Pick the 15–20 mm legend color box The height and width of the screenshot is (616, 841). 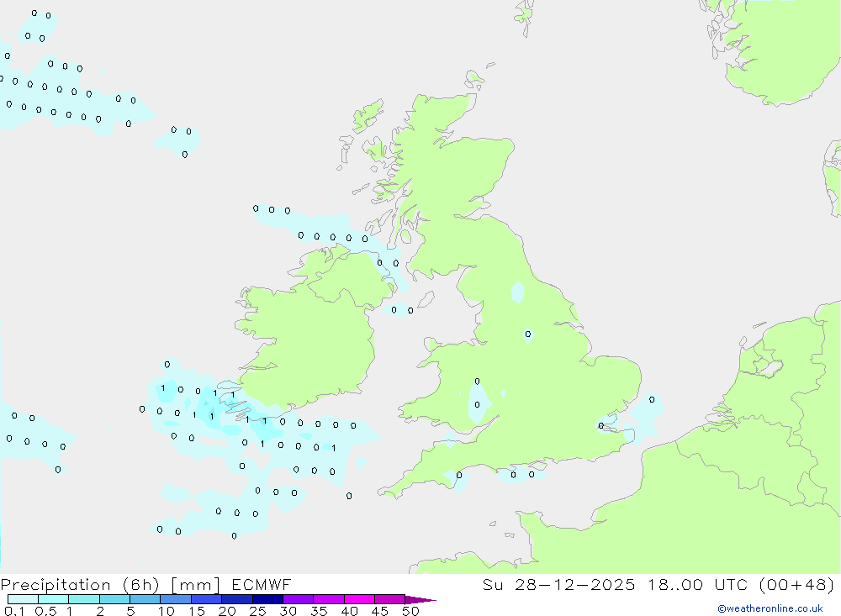pos(207,599)
